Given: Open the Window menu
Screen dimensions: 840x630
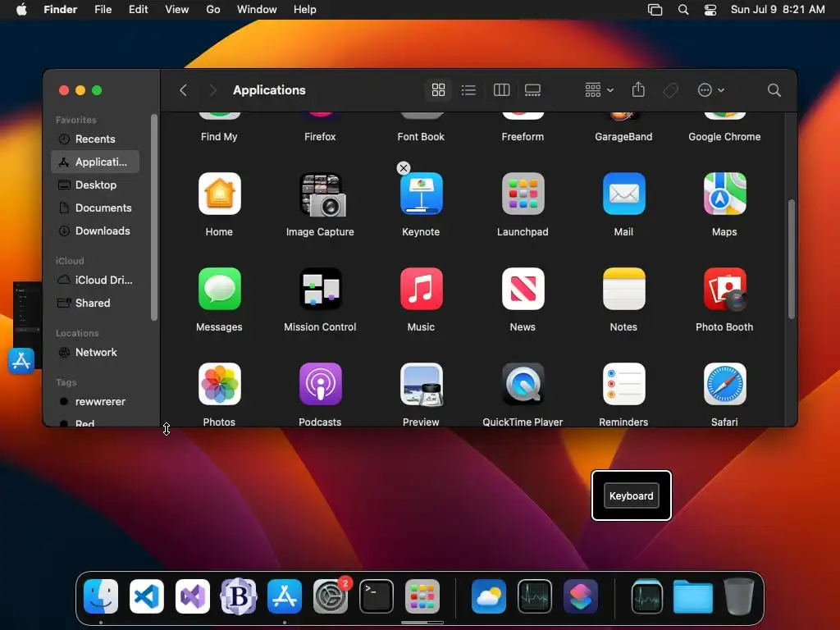Looking at the screenshot, I should point(257,10).
